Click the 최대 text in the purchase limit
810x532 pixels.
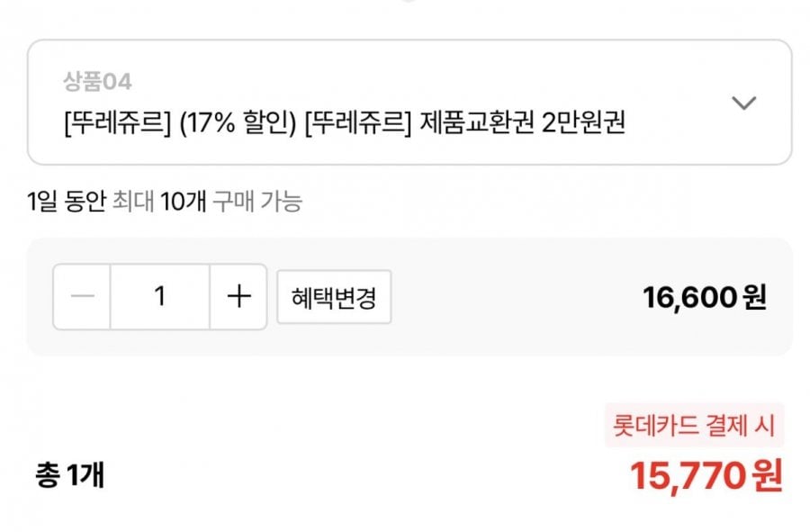(132, 202)
